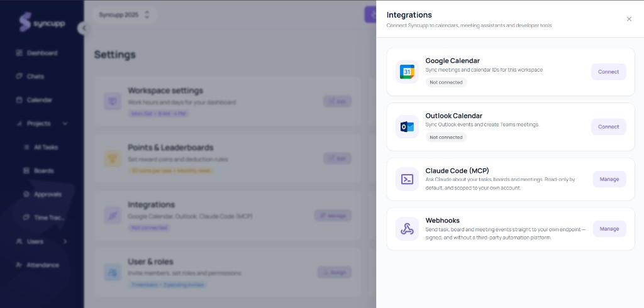
Task: Click Assign on User & roles card
Action: 335,272
